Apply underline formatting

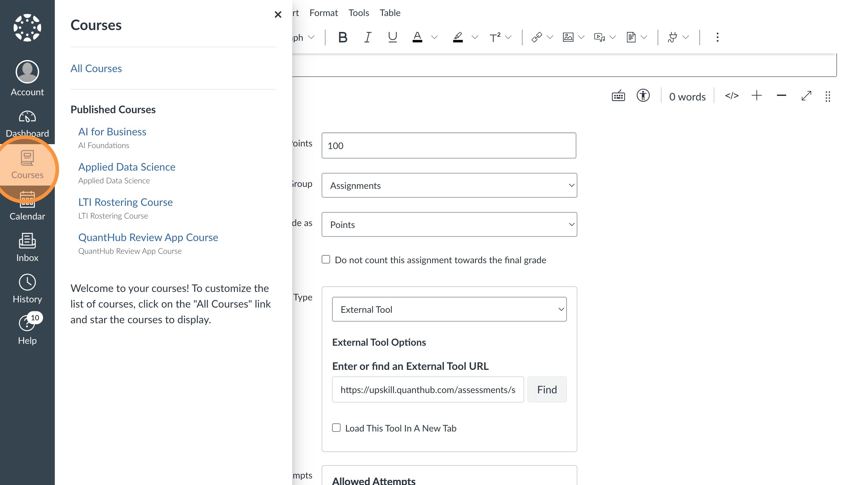tap(392, 37)
